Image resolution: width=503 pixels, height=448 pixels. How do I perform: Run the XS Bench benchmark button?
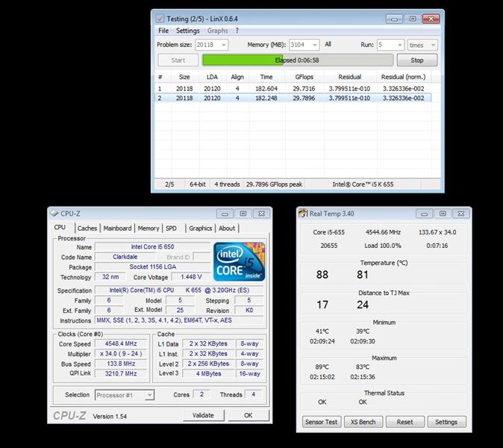(x=363, y=422)
